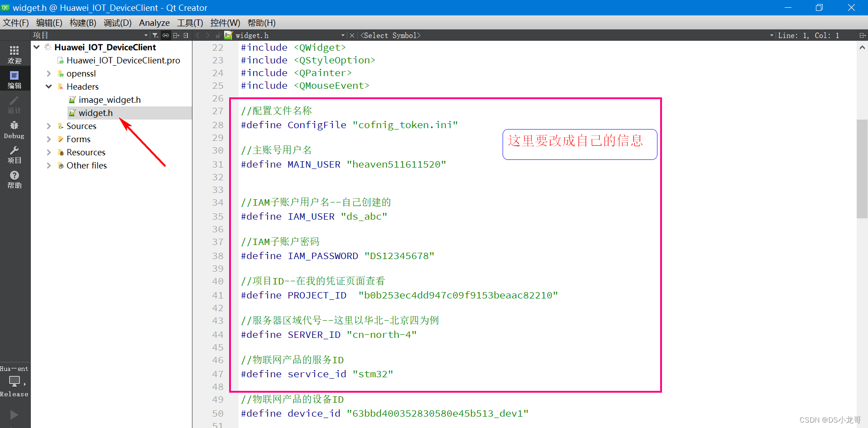Click the "cofnig_token.ini" string on line 28
Viewport: 868px width, 428px height.
[405, 125]
